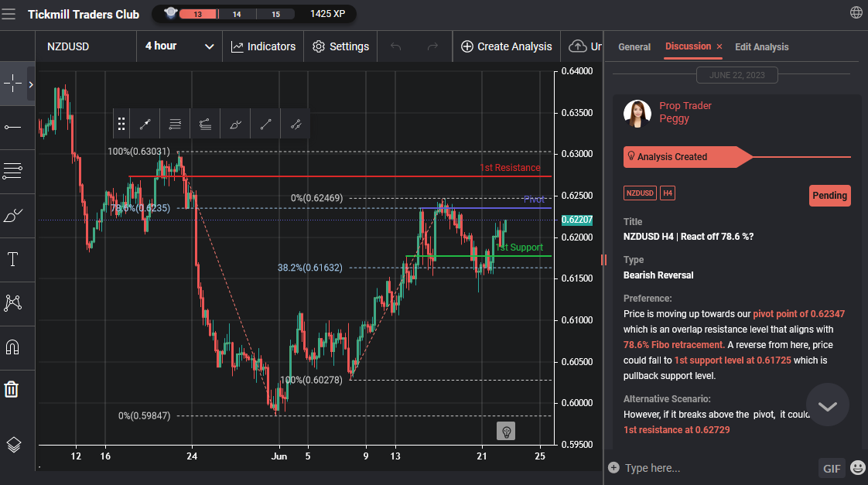Open Prop Trader Peggy's avatar
This screenshot has width=868, height=485.
point(637,114)
